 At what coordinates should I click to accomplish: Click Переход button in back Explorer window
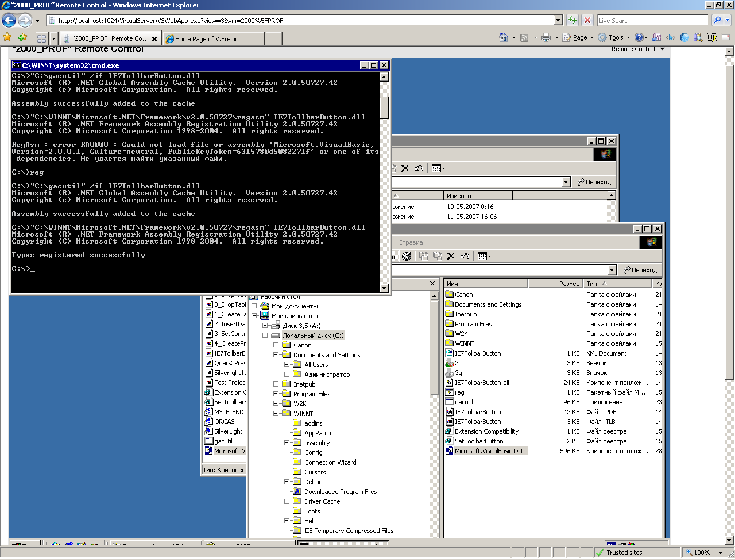click(x=594, y=182)
